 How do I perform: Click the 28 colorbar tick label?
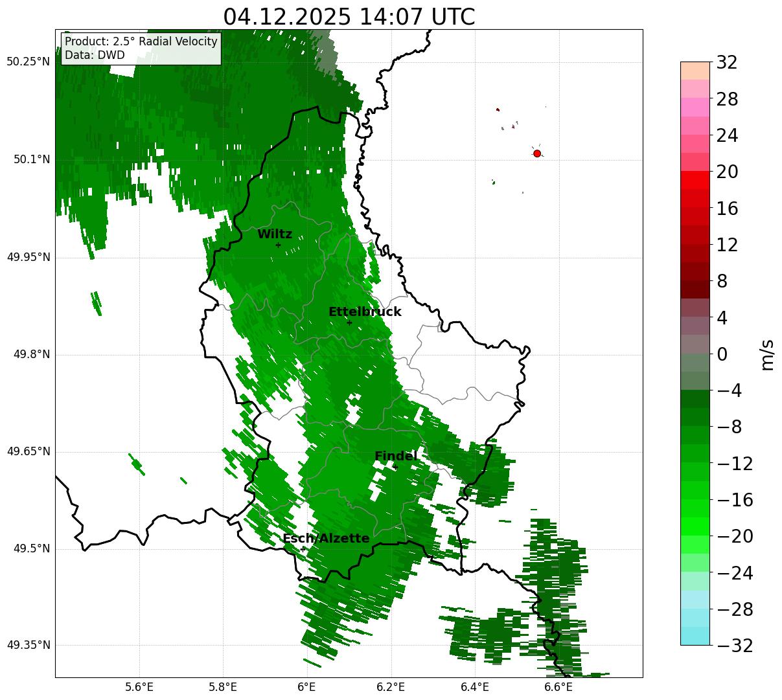(x=726, y=100)
